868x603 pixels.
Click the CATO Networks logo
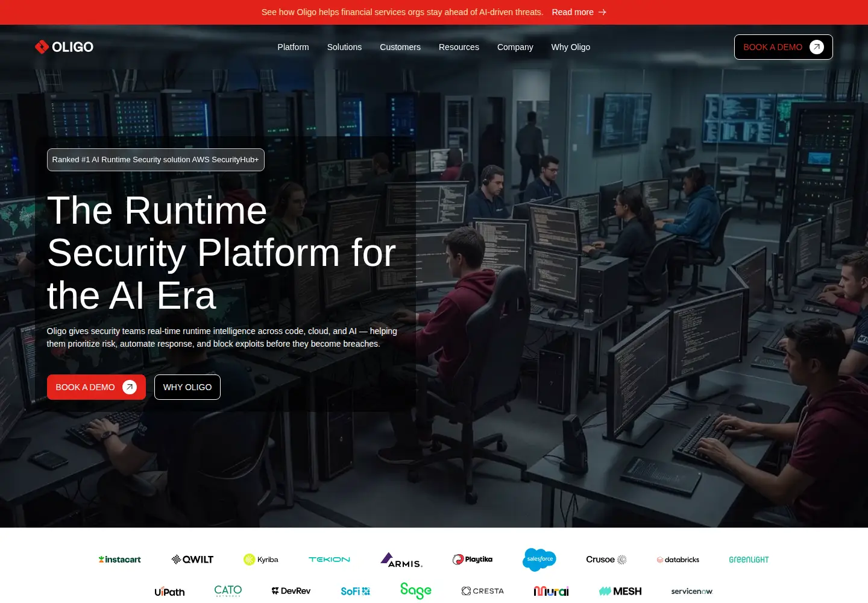click(x=228, y=591)
